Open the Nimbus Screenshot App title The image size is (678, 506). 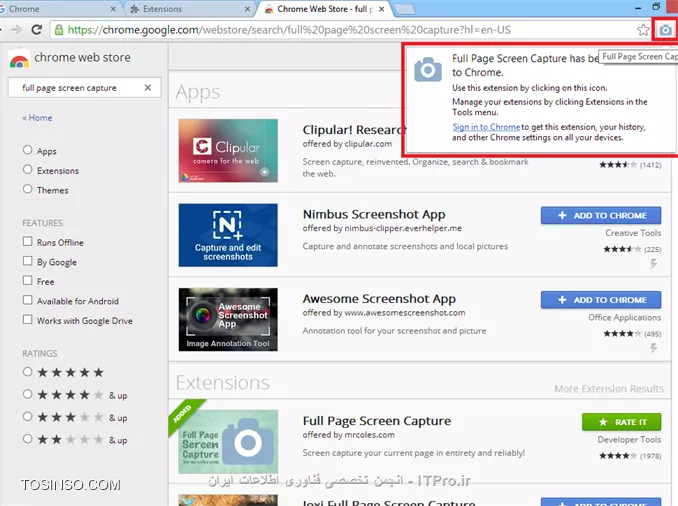(374, 215)
